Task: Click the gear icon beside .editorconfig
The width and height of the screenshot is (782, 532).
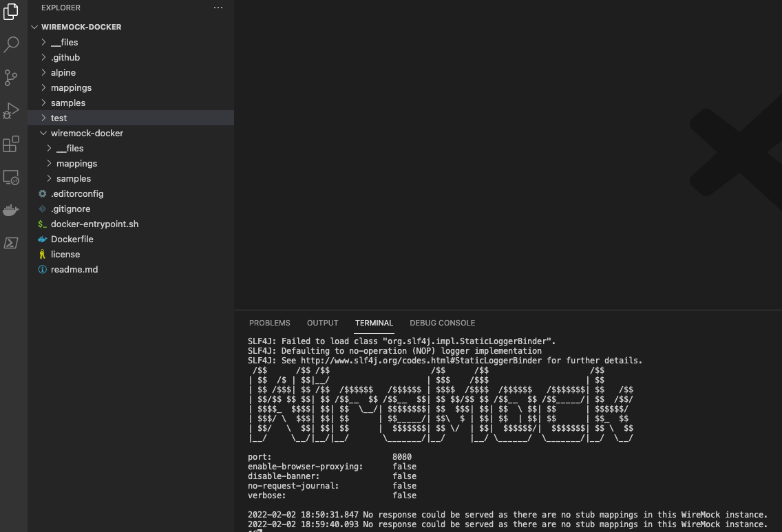Action: [43, 193]
